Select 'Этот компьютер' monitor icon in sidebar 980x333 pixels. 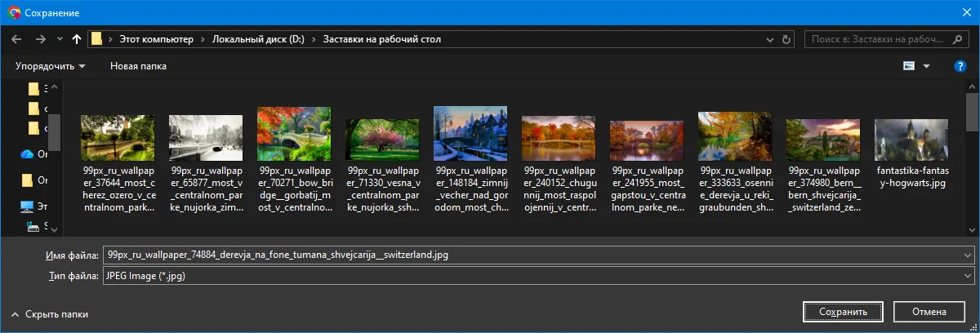(x=27, y=206)
